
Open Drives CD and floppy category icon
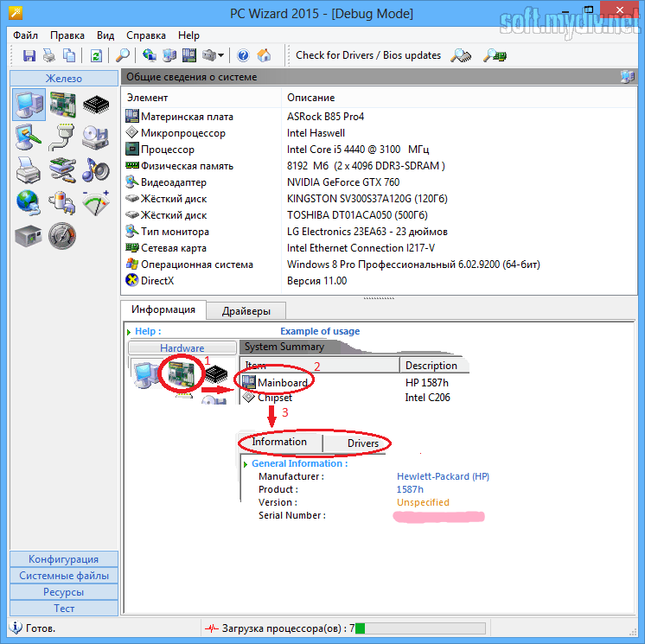(95, 137)
